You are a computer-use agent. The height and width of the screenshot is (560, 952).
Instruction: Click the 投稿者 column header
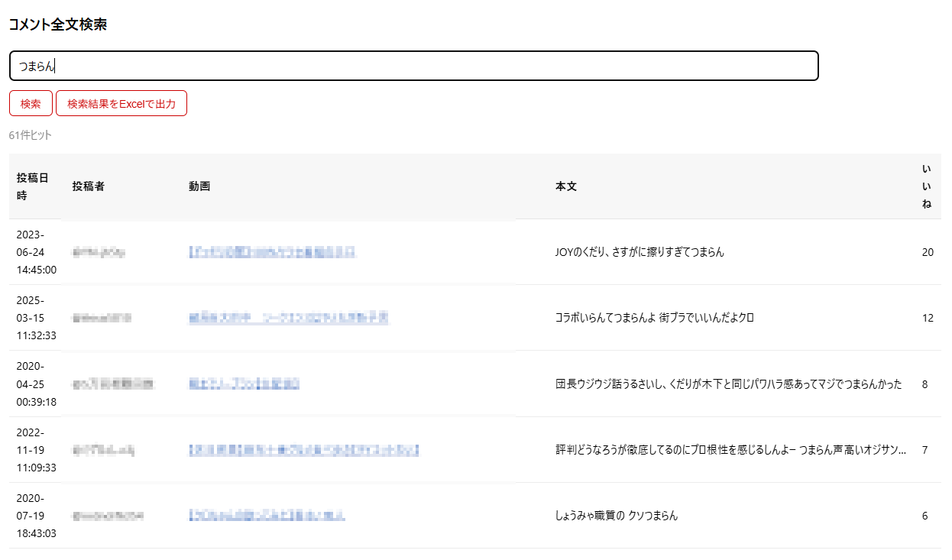[x=89, y=186]
